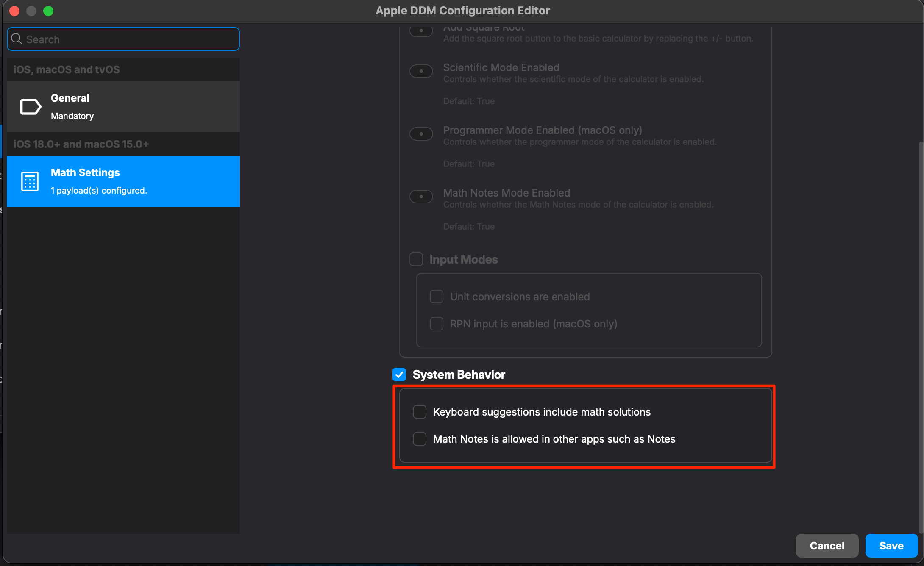
Task: Check Math Notes allowed in other apps
Action: (x=420, y=439)
